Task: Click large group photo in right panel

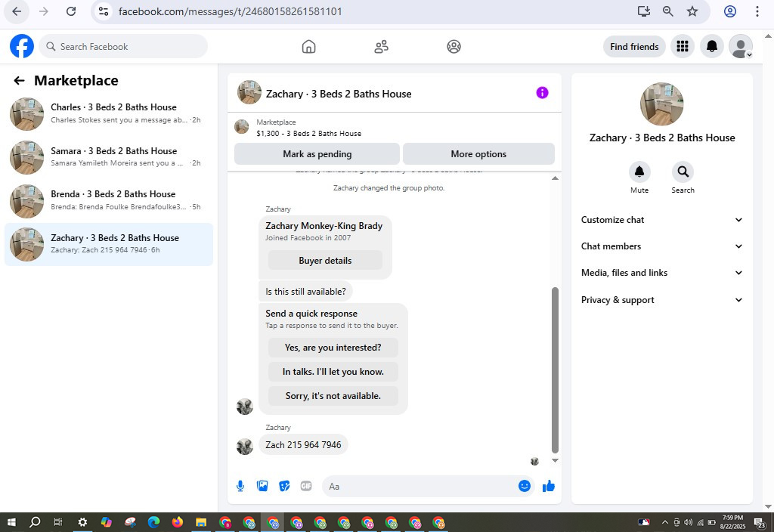Action: click(x=661, y=104)
